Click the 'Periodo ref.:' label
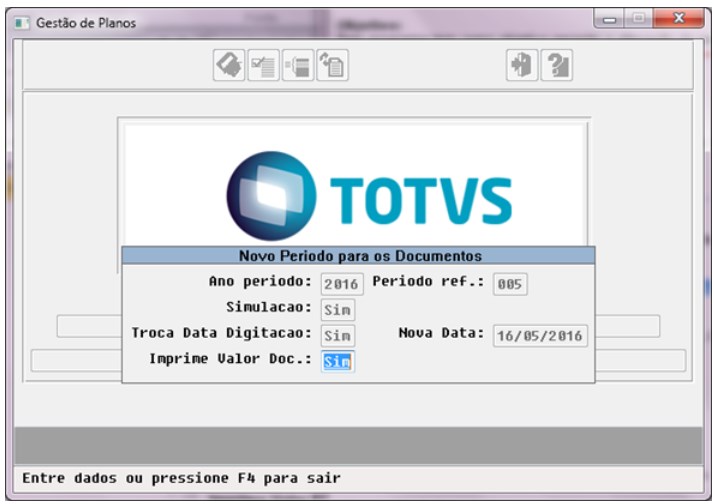The image size is (714, 504). (x=428, y=281)
